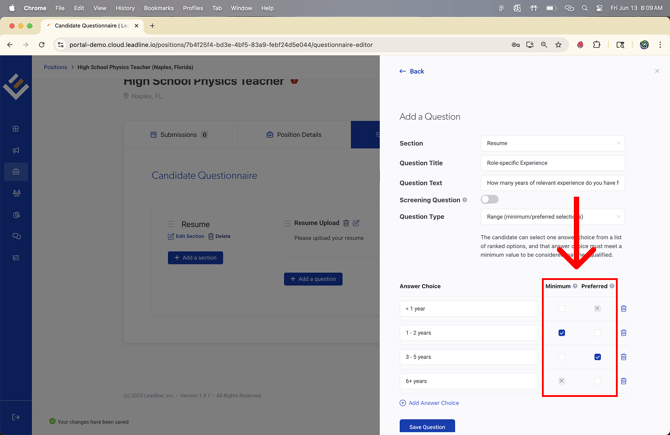Click the Question Title input field
Viewport: 670px width, 435px height.
pos(552,163)
